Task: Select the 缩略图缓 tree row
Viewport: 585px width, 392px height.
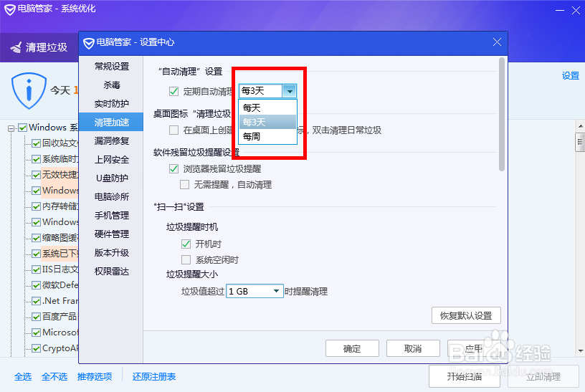Action: [x=60, y=238]
